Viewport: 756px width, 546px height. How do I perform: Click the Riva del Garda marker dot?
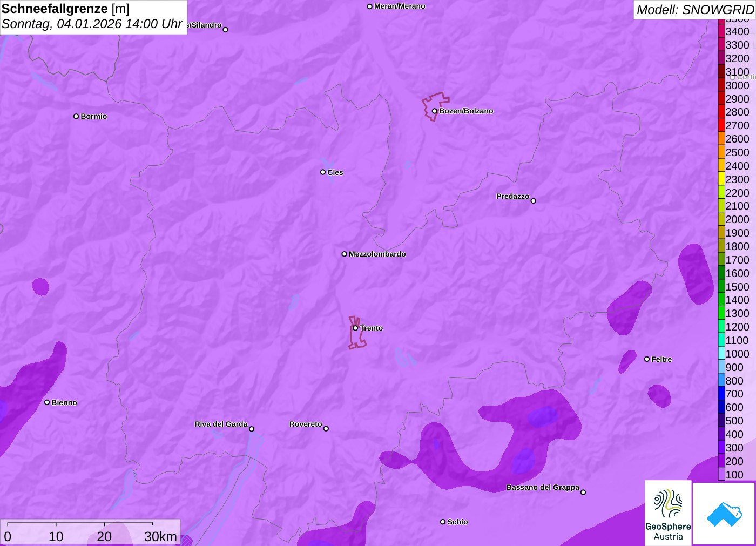click(252, 429)
